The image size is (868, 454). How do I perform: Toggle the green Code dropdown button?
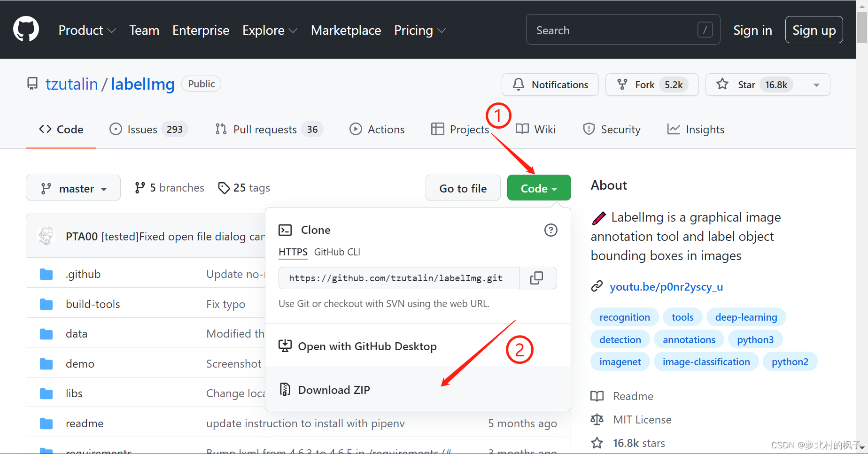(539, 188)
